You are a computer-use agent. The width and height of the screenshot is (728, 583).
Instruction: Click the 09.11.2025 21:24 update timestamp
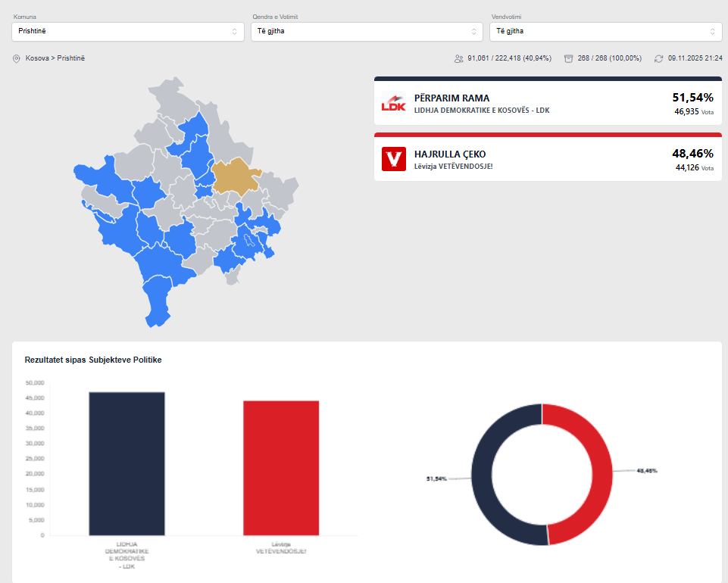point(695,58)
